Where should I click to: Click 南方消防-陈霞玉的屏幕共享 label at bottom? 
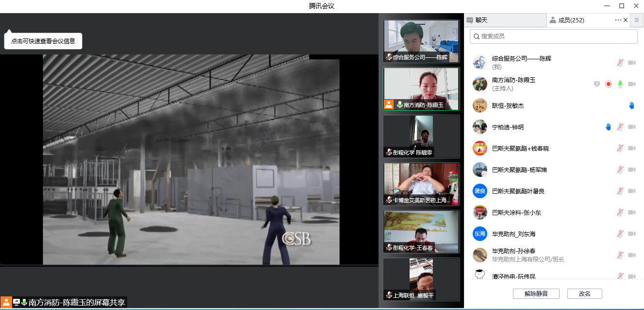(77, 302)
